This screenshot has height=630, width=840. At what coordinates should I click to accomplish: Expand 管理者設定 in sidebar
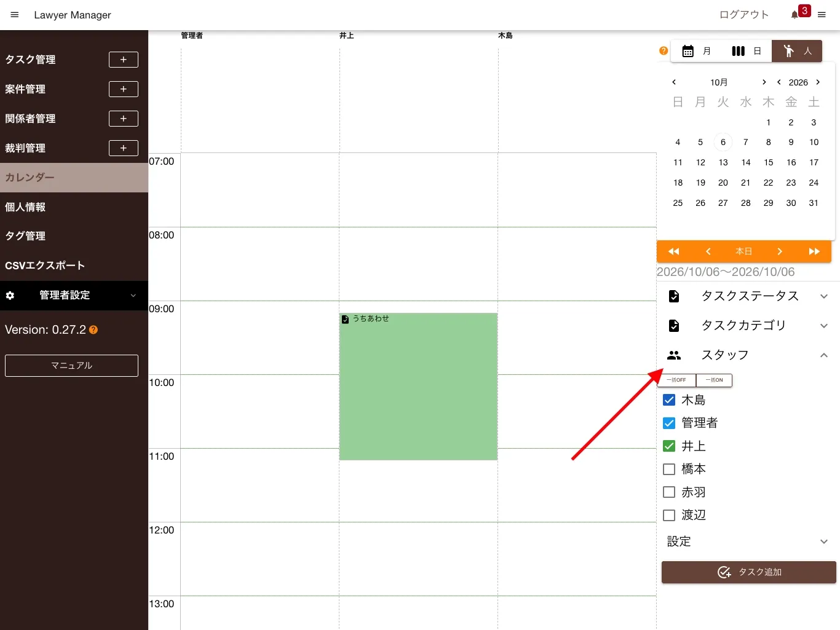tap(74, 296)
